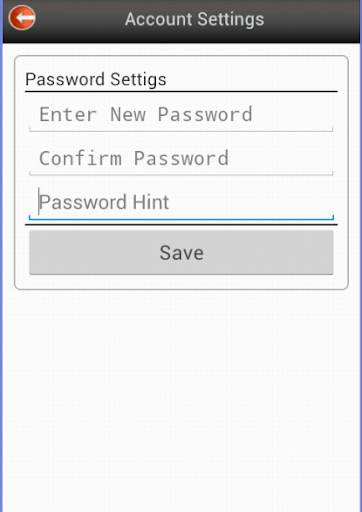The image size is (362, 512).
Task: Click into the Password Hint field
Action: click(x=181, y=203)
